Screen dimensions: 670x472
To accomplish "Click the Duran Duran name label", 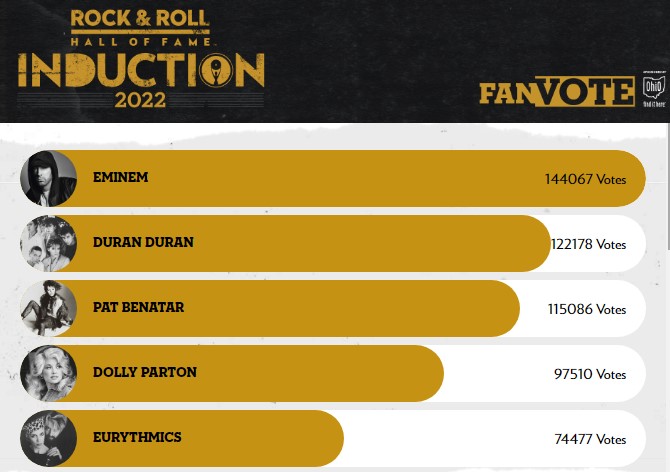I will point(143,242).
